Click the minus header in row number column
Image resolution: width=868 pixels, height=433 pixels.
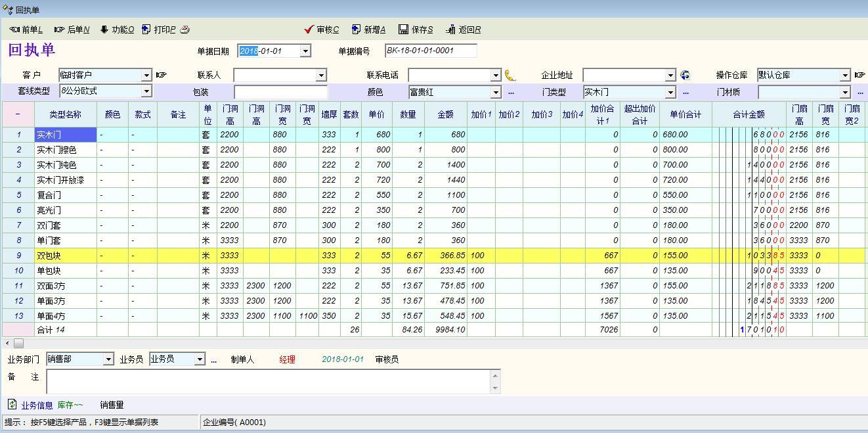pyautogui.click(x=18, y=114)
